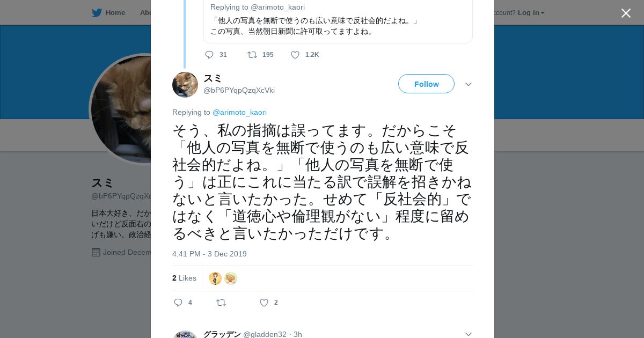Screen dimensions: 644x338
Task: Click スミ's cat avatar in tweet header
Action: 185,85
